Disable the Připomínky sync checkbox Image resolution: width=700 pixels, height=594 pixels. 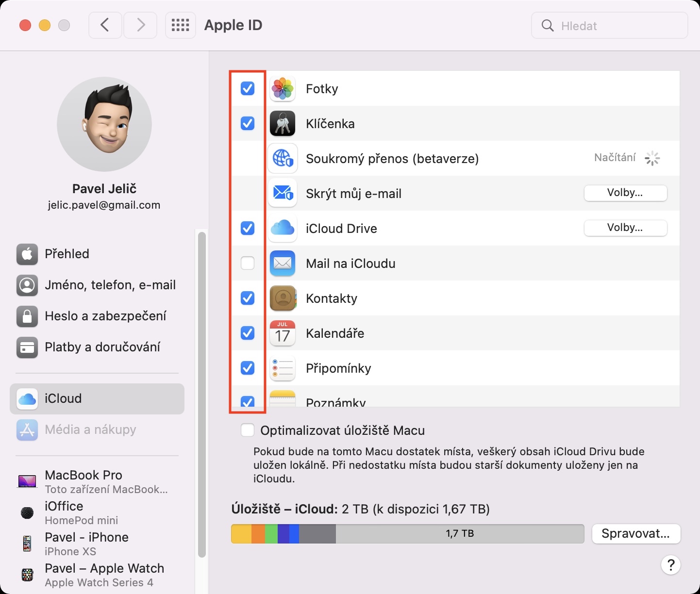click(x=248, y=368)
